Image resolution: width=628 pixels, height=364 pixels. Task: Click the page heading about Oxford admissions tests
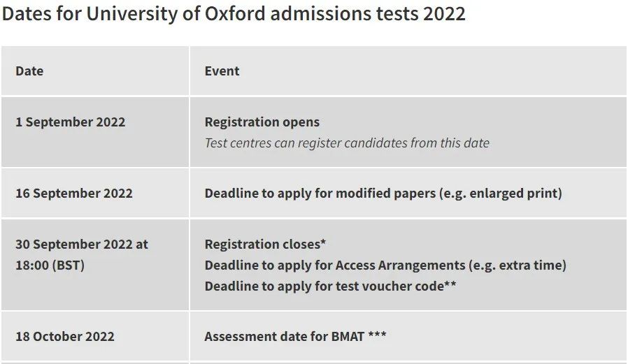[x=234, y=14]
